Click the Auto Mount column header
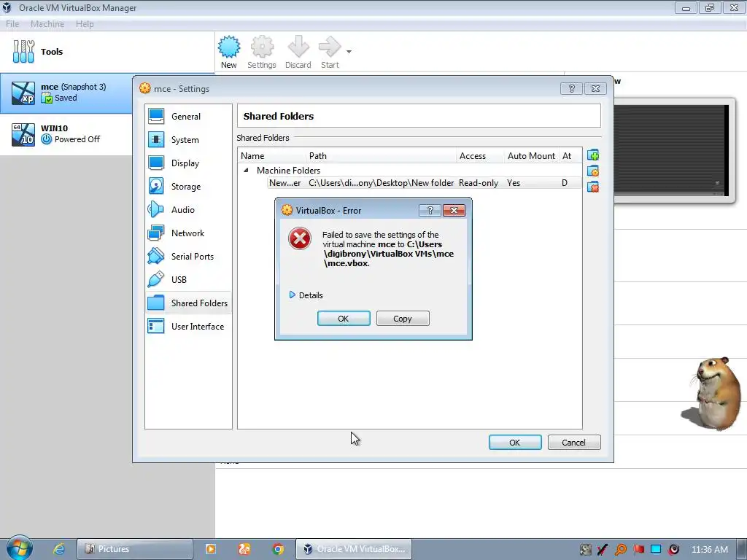747x560 pixels. [532, 156]
